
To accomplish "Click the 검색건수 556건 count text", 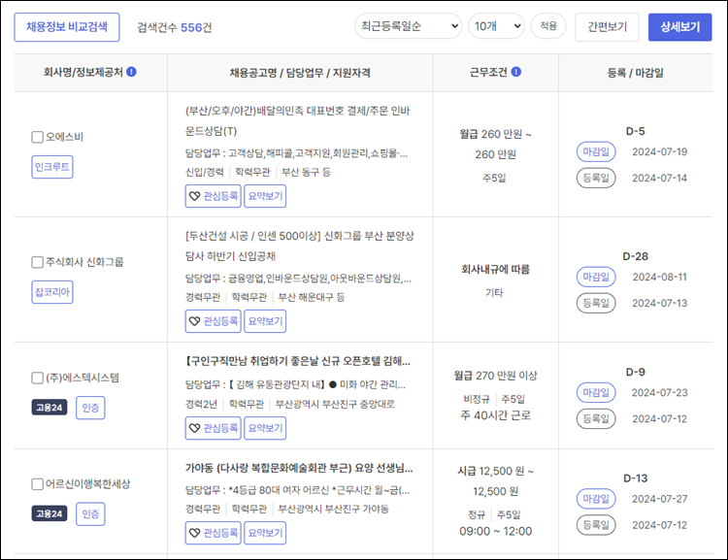I will [x=175, y=27].
